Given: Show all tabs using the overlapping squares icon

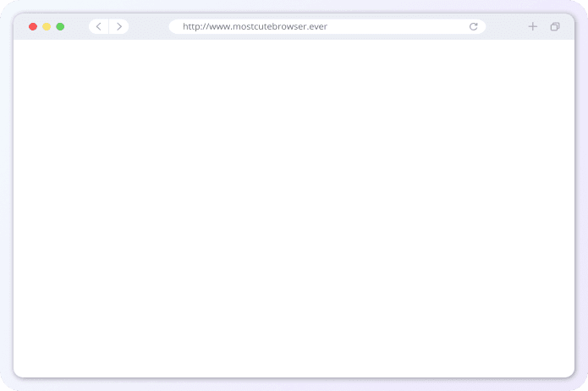Looking at the screenshot, I should coord(555,26).
